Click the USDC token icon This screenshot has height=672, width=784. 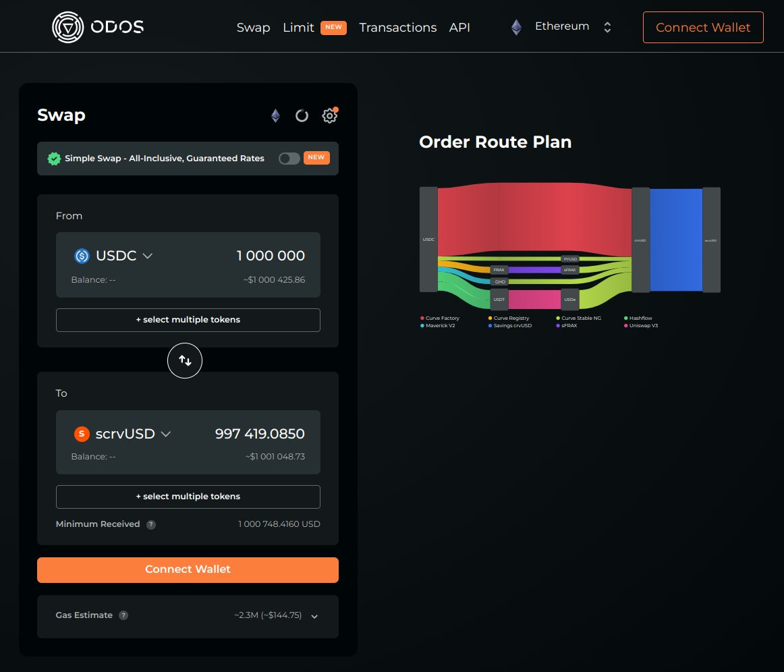point(82,256)
